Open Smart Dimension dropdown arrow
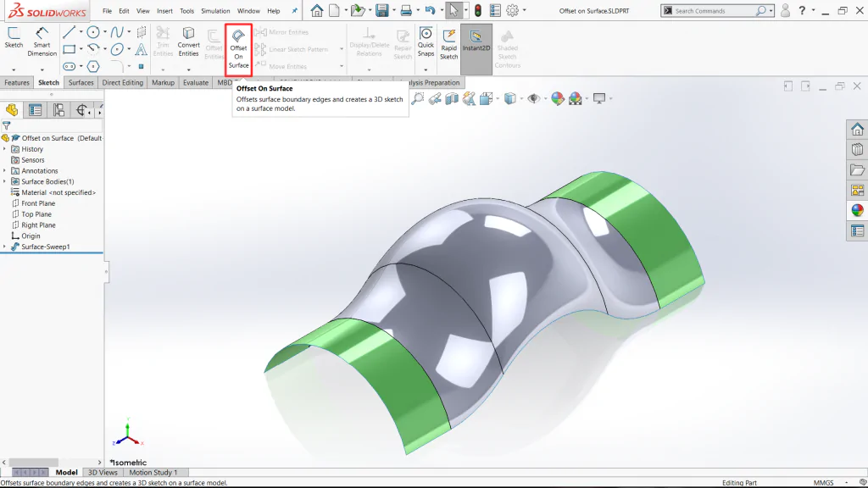 42,69
